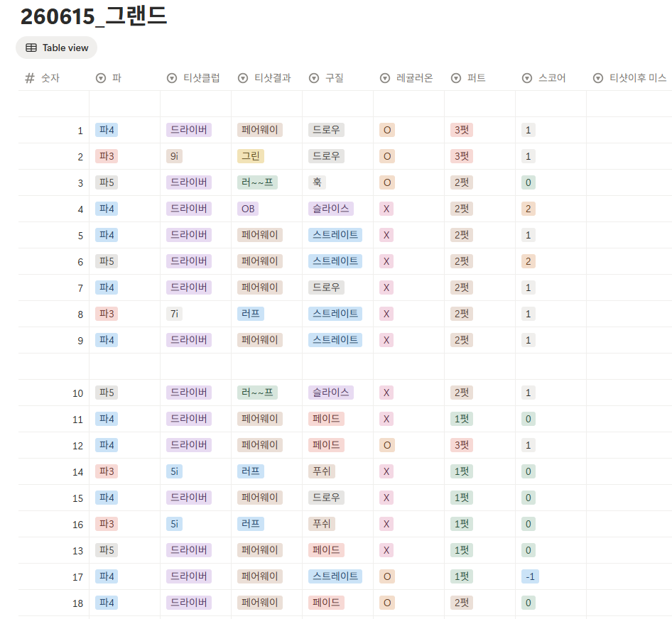Viewport: 672px width, 619px height.
Task: Click the OB result tag in row 4
Action: point(248,209)
